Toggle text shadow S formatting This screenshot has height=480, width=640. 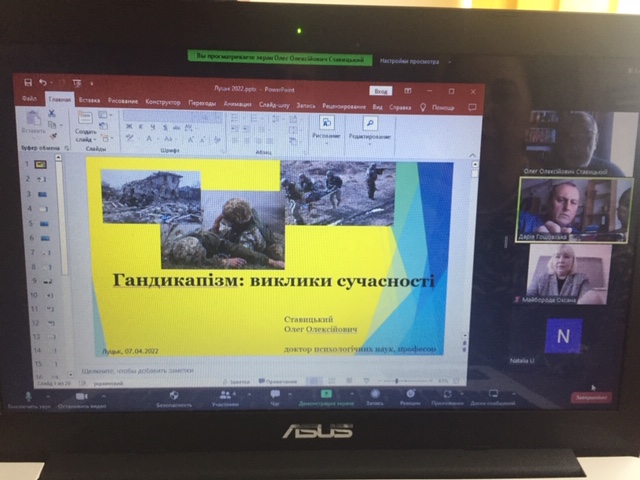165,127
